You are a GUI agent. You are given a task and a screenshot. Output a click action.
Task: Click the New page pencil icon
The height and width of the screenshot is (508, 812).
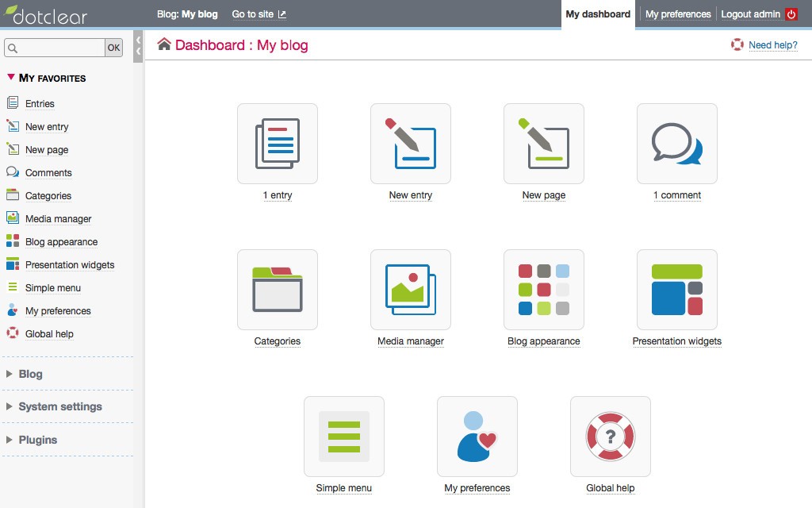pos(544,144)
